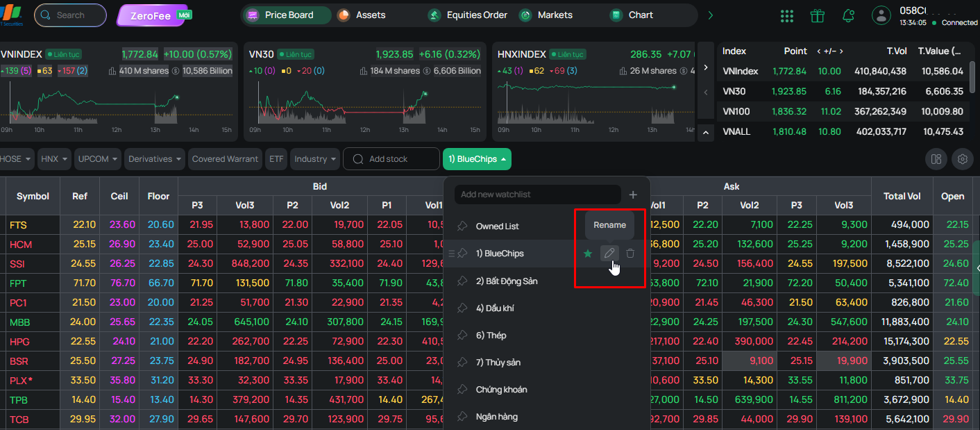Image resolution: width=980 pixels, height=430 pixels.
Task: Delete the 1) BlueChips watchlist via trash icon
Action: [630, 254]
